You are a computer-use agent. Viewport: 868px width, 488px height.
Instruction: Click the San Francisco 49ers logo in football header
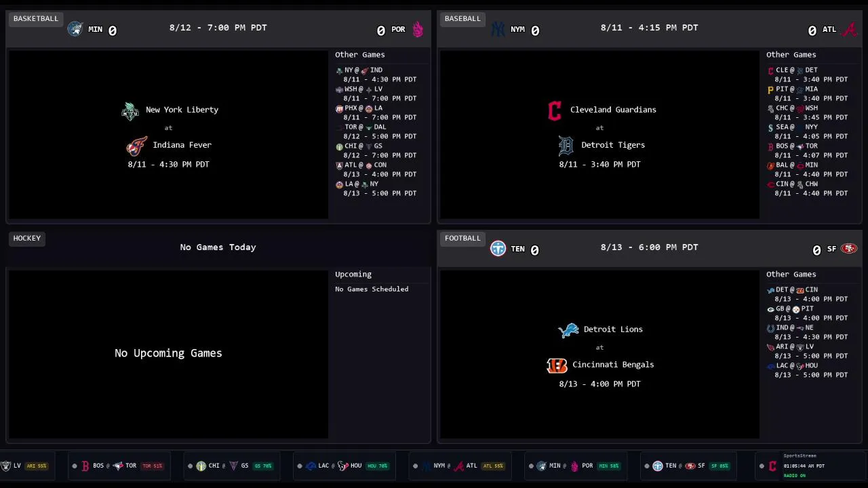pos(849,249)
